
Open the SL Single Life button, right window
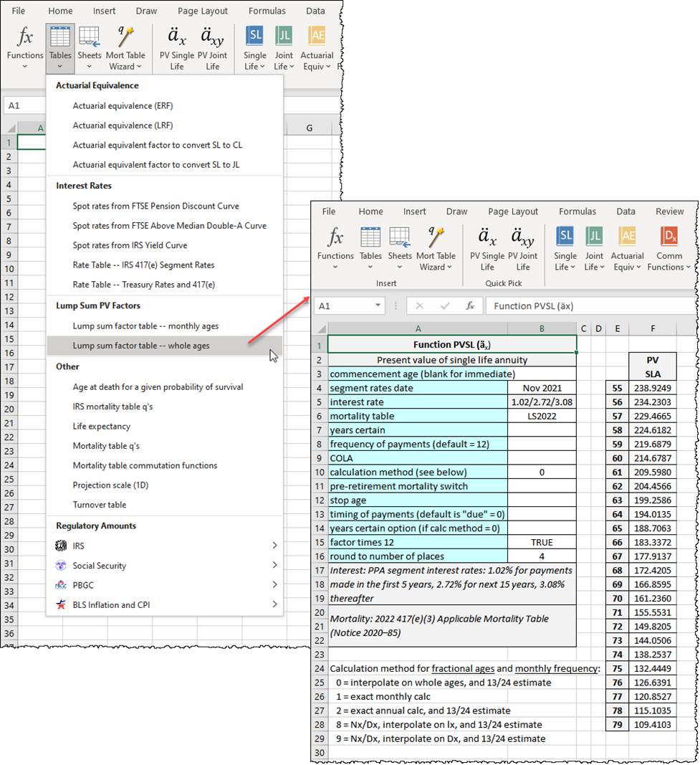(x=565, y=248)
